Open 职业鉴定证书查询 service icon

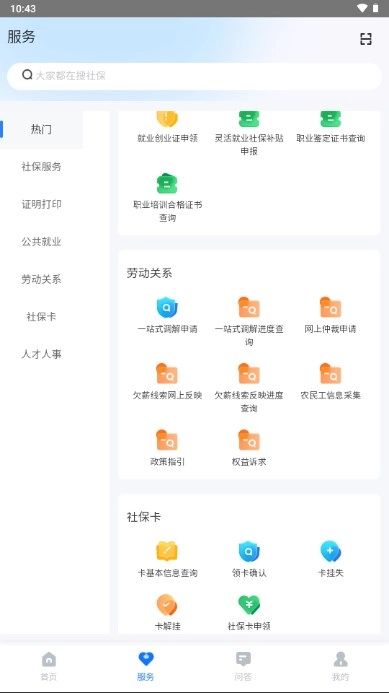click(x=331, y=118)
